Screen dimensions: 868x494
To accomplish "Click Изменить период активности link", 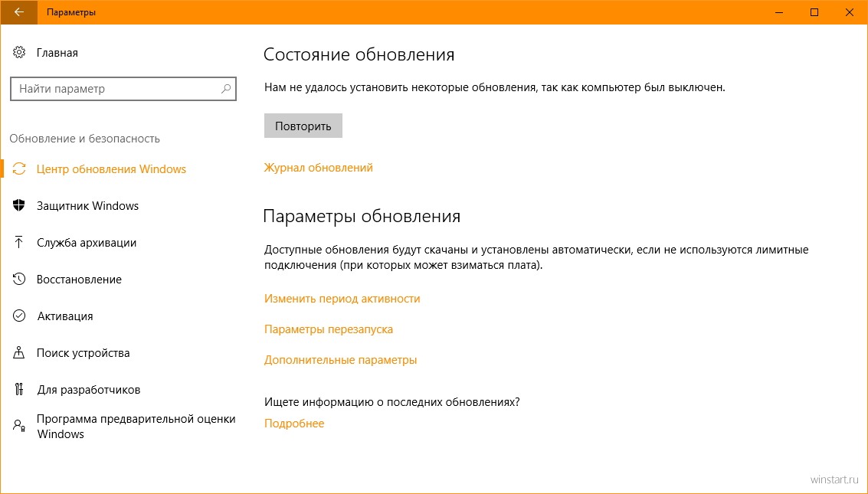I will point(342,299).
